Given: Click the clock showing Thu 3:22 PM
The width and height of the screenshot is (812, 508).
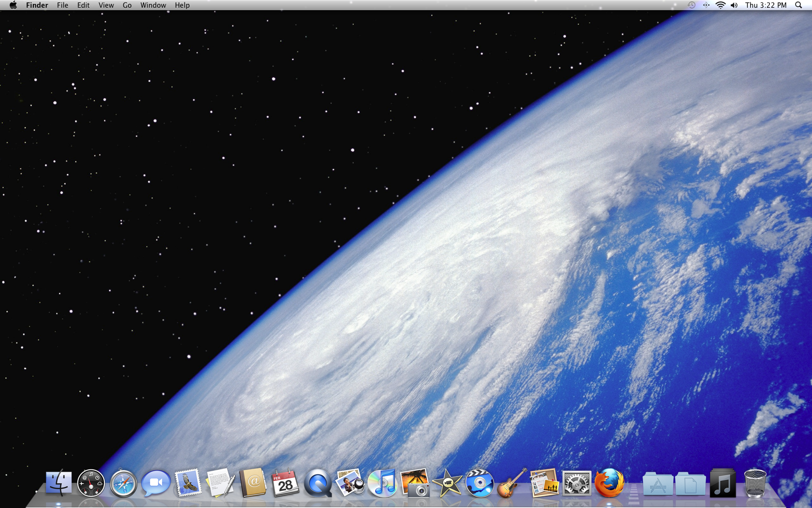Looking at the screenshot, I should pos(766,5).
